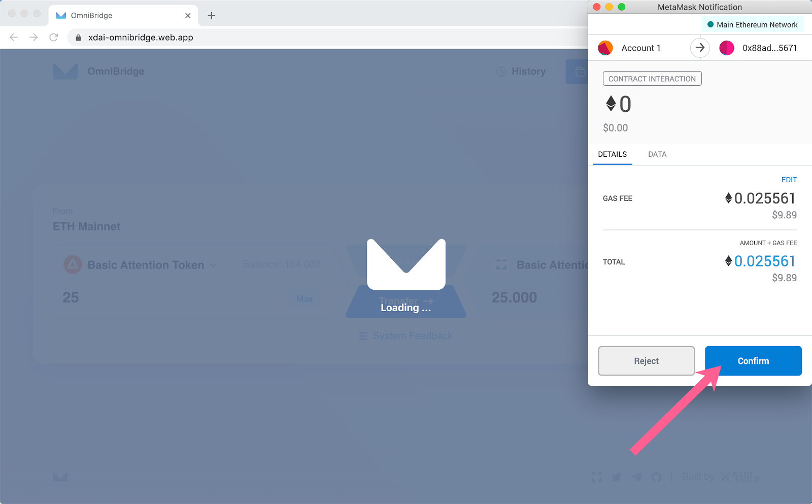Open History in OmniBridge header
Screen dimensions: 812x504
[x=521, y=72]
